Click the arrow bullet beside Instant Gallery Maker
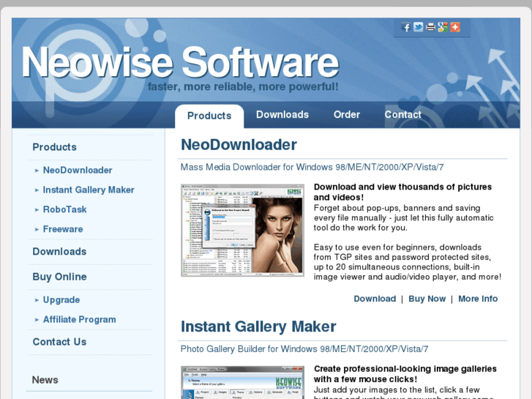Screen dimensions: 532x399 37,190
